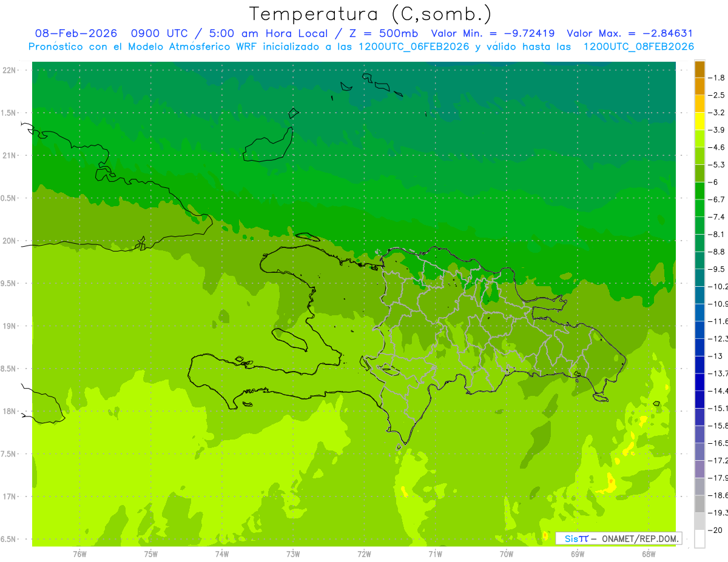
Task: Click the '22N' latitude axis label
Action: click(9, 70)
